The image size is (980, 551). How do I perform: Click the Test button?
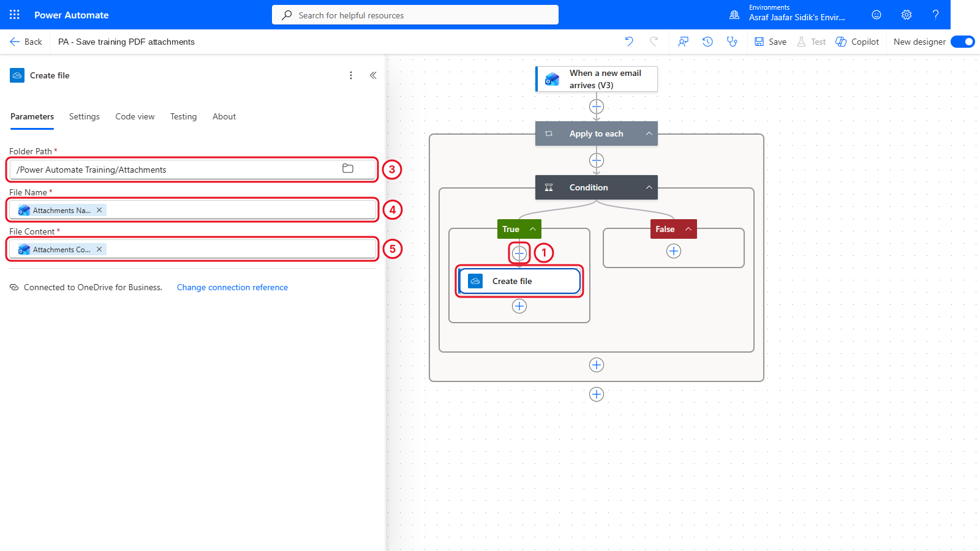811,42
